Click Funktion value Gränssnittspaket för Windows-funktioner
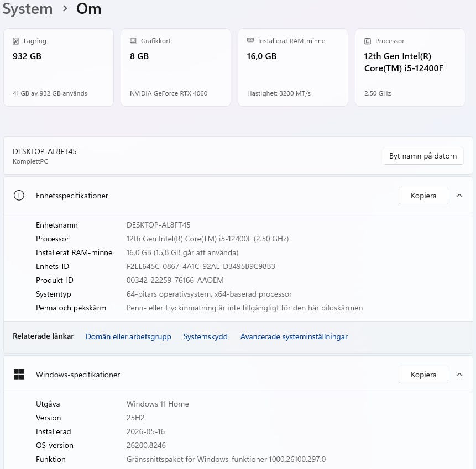Image resolution: width=476 pixels, height=469 pixels. [226, 459]
